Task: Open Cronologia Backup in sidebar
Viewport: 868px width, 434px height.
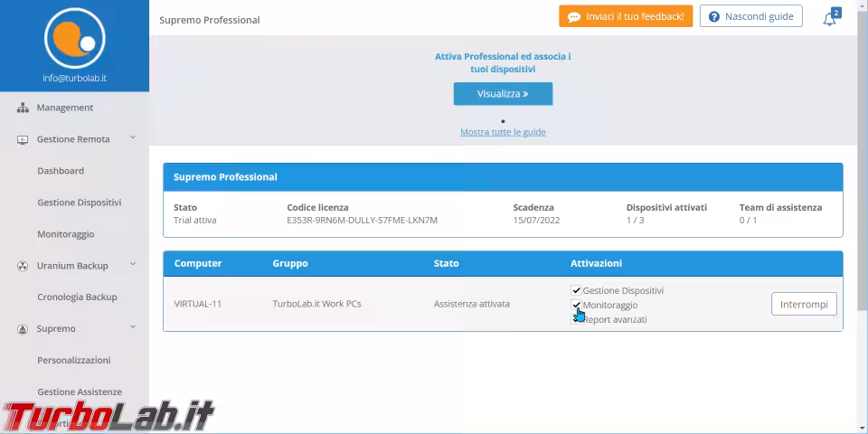Action: pyautogui.click(x=77, y=297)
